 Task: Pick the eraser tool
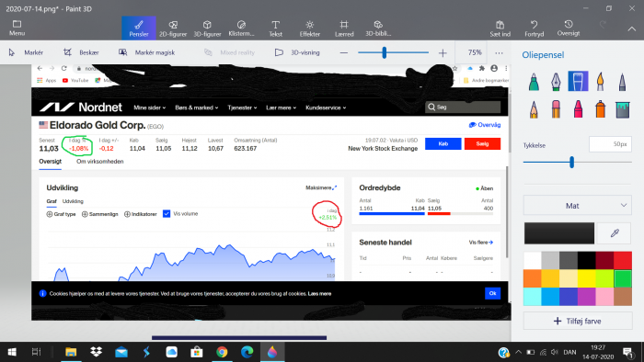pos(556,109)
